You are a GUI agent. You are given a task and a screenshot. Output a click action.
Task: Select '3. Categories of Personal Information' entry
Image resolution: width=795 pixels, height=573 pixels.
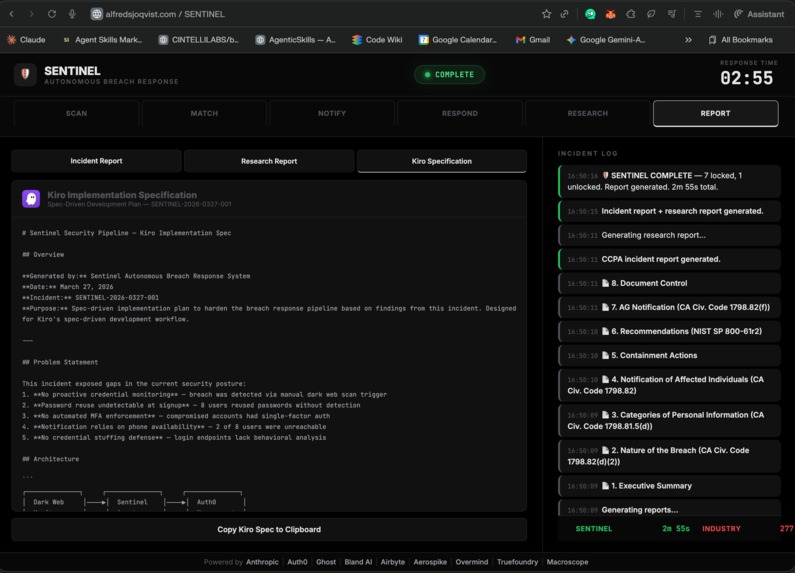click(x=669, y=420)
